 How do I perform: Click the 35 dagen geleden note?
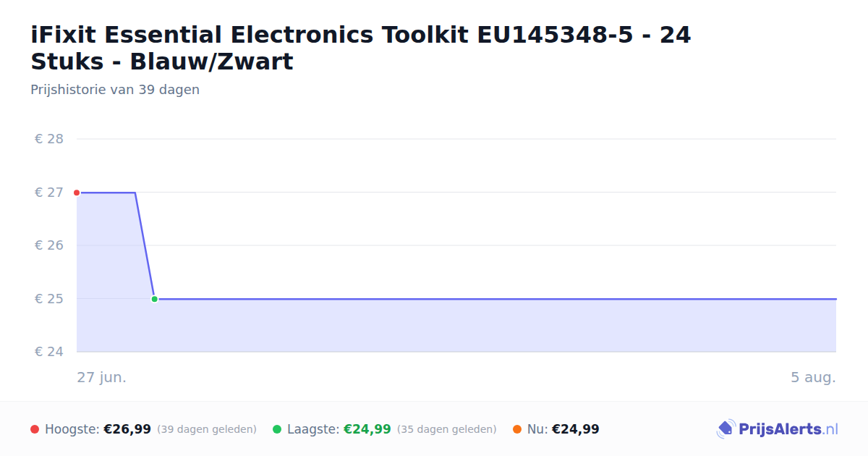(447, 429)
